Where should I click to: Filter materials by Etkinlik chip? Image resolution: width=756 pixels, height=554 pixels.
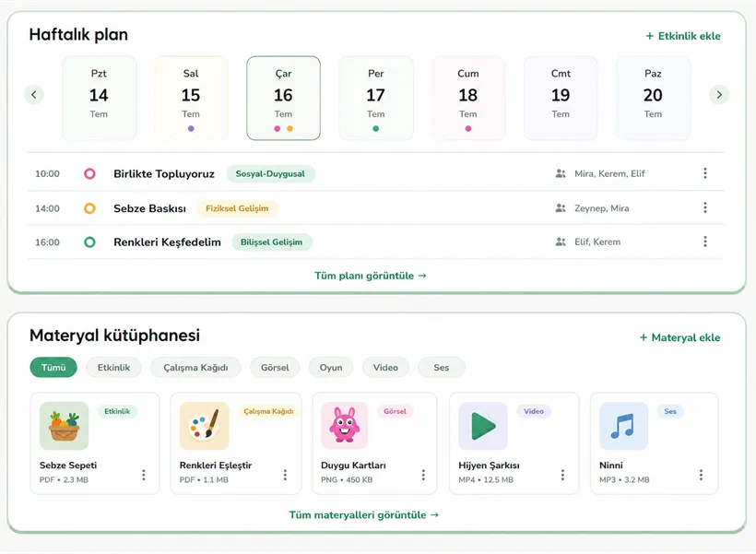pyautogui.click(x=113, y=368)
